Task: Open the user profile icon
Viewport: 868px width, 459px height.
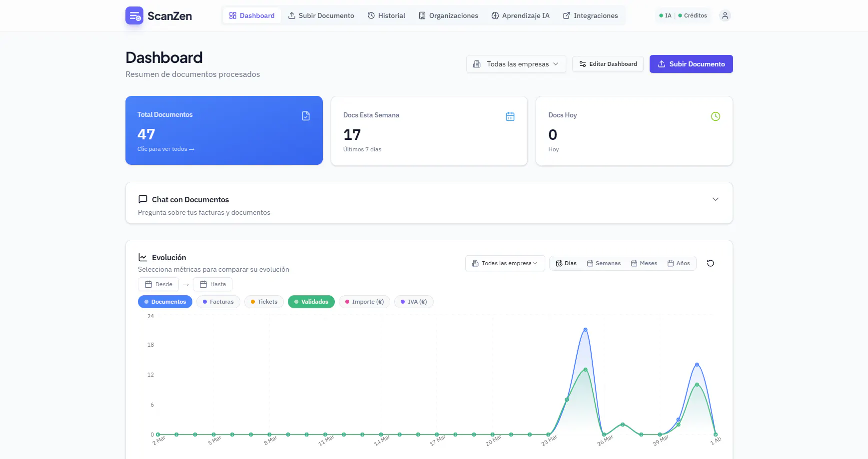Action: click(x=725, y=15)
